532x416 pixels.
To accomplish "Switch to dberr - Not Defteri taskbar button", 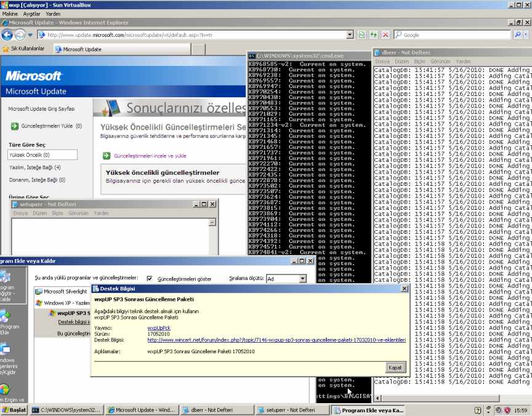I will (x=217, y=410).
